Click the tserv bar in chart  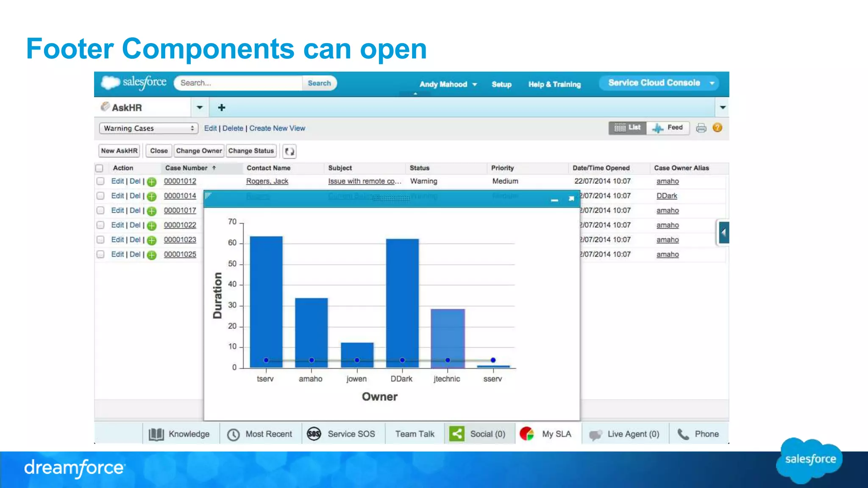(266, 302)
